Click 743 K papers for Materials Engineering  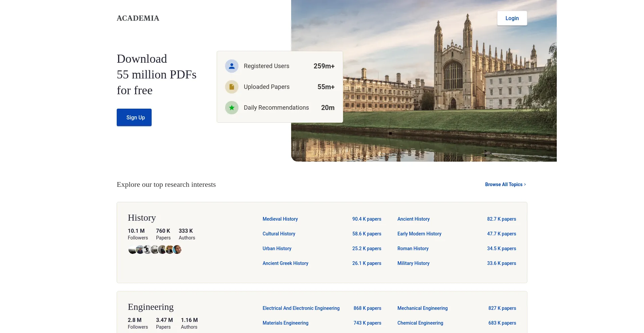(x=367, y=323)
